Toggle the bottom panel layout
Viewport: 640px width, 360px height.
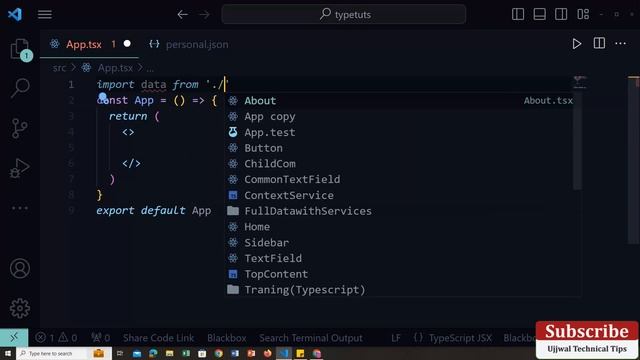coord(540,14)
